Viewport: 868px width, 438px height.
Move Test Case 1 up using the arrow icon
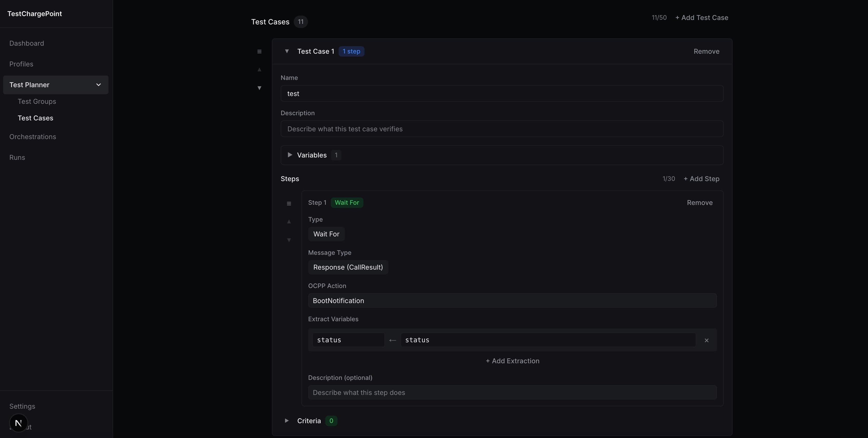tap(259, 70)
